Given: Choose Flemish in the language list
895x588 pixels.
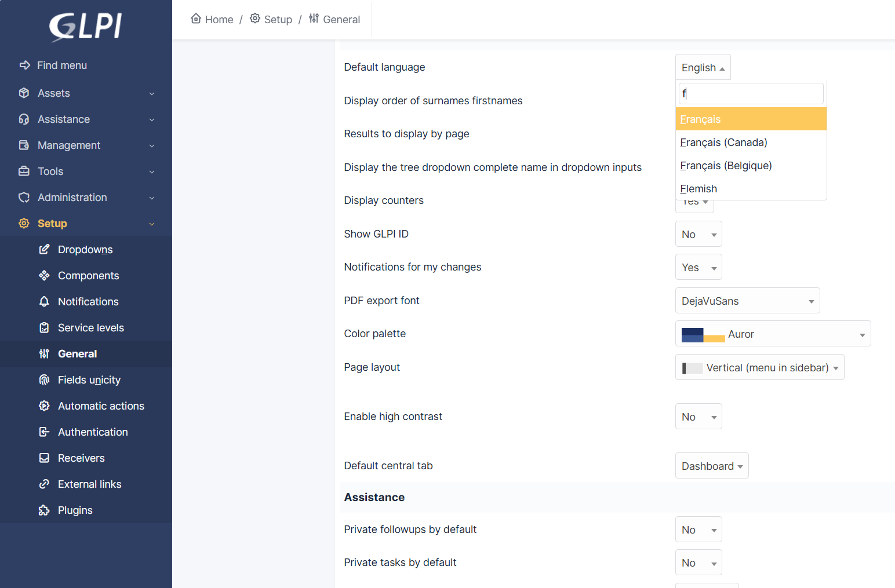Looking at the screenshot, I should pos(698,189).
